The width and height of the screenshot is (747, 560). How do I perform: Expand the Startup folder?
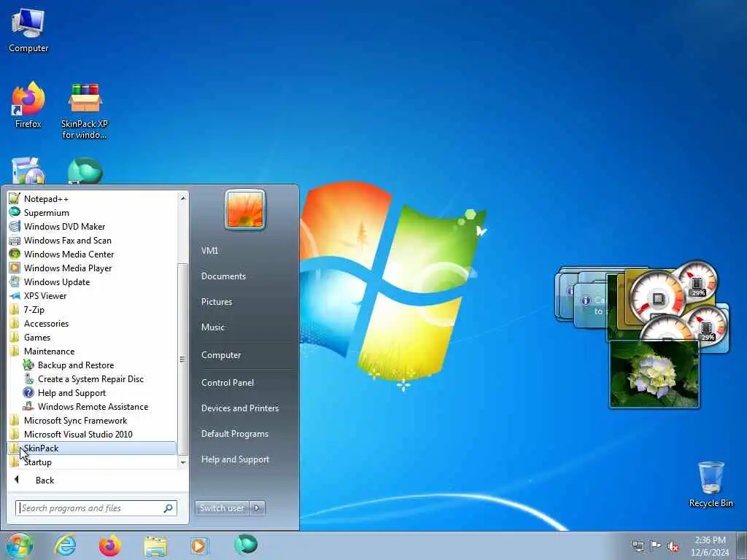click(x=38, y=462)
